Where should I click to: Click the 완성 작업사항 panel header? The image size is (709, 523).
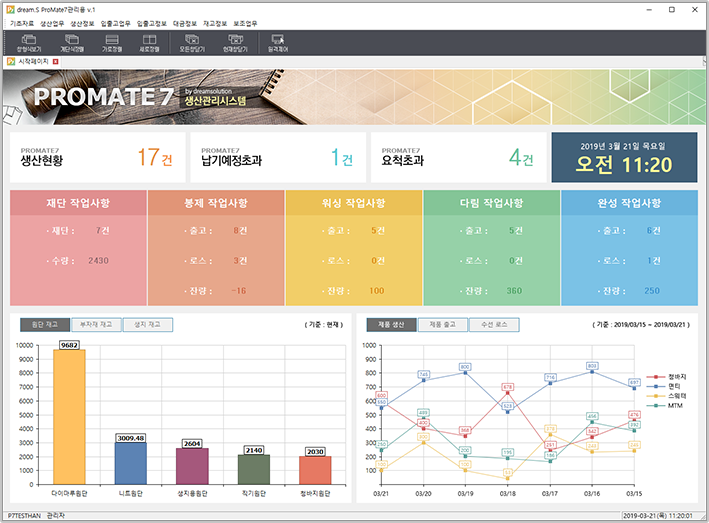point(629,203)
